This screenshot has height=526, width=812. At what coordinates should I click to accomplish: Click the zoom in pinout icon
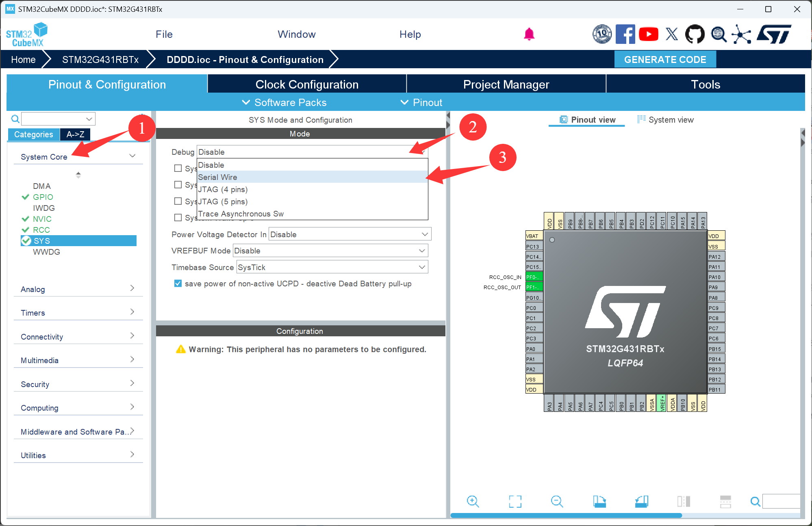point(473,501)
